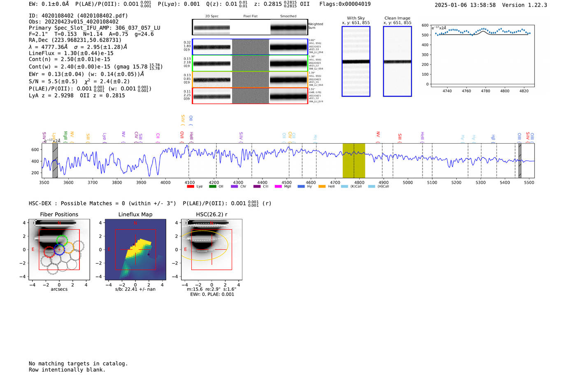Select the blue-bordered fiber spectrum row

pos(250,47)
